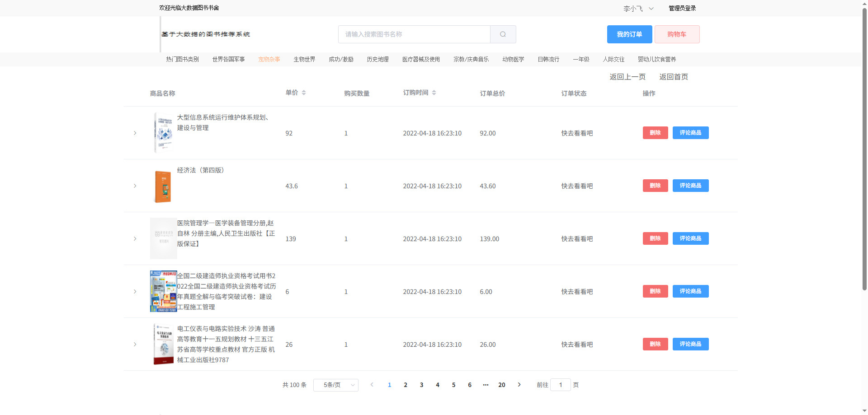Select the 历史地理 category
This screenshot has height=415, width=868.
coord(377,59)
